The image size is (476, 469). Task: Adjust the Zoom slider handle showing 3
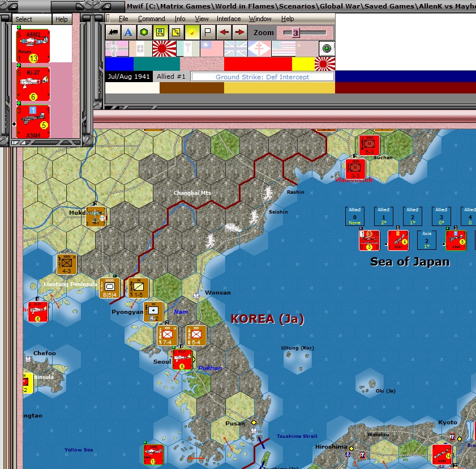[x=295, y=32]
